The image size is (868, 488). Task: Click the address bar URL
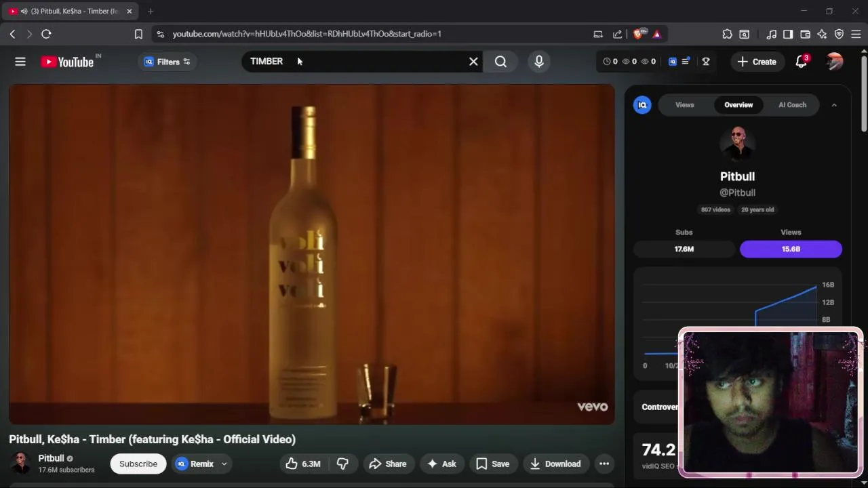[307, 34]
